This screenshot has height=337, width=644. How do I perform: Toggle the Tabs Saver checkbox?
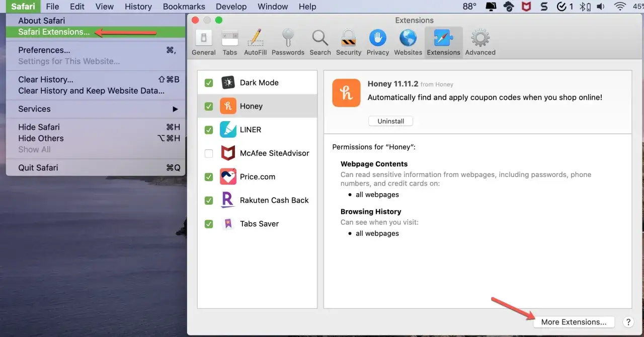pos(209,224)
